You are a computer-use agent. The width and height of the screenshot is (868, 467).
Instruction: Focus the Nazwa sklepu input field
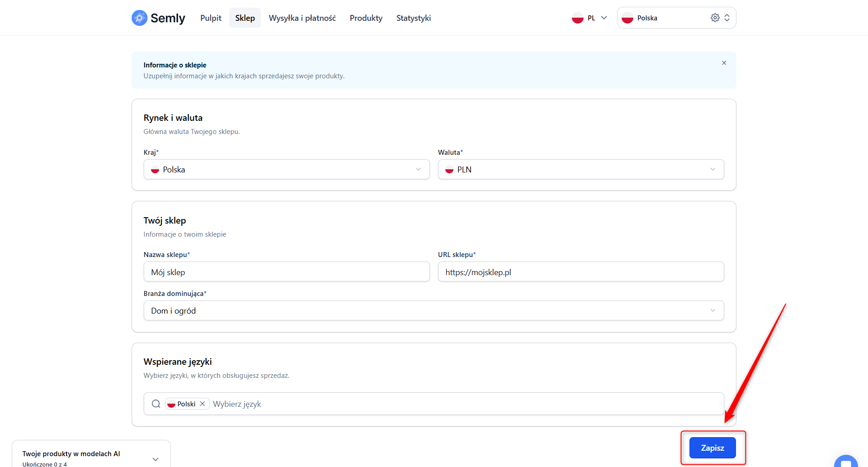coord(287,272)
